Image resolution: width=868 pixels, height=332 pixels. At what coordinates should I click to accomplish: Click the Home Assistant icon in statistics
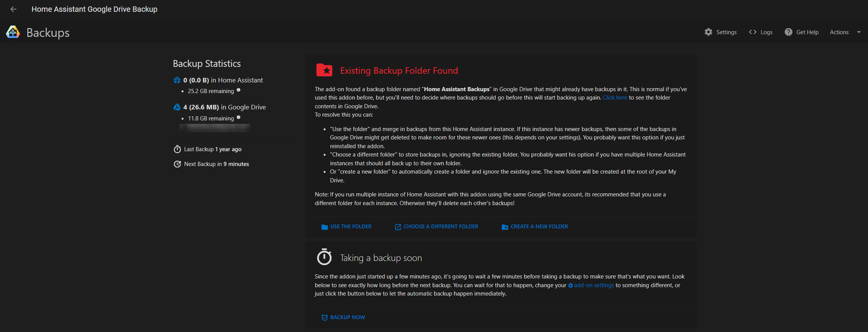tap(177, 80)
